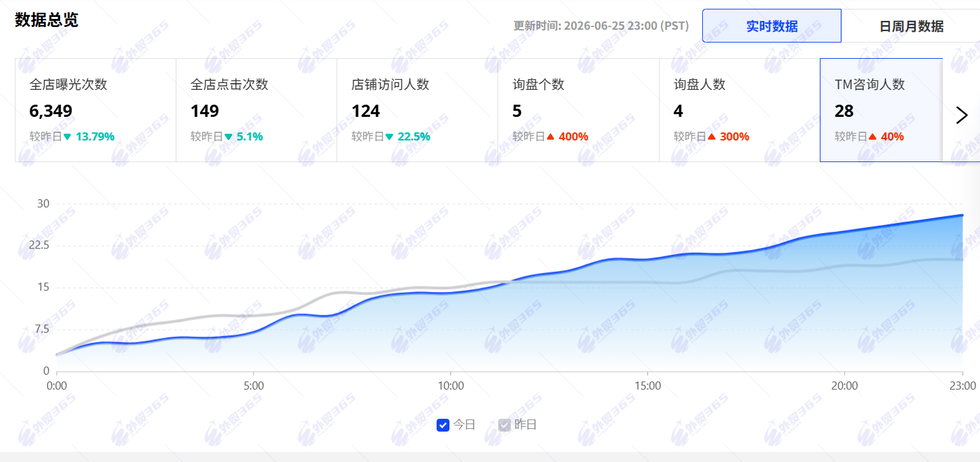This screenshot has height=462, width=980.
Task: Click the 6,349 exposure value
Action: [x=51, y=111]
